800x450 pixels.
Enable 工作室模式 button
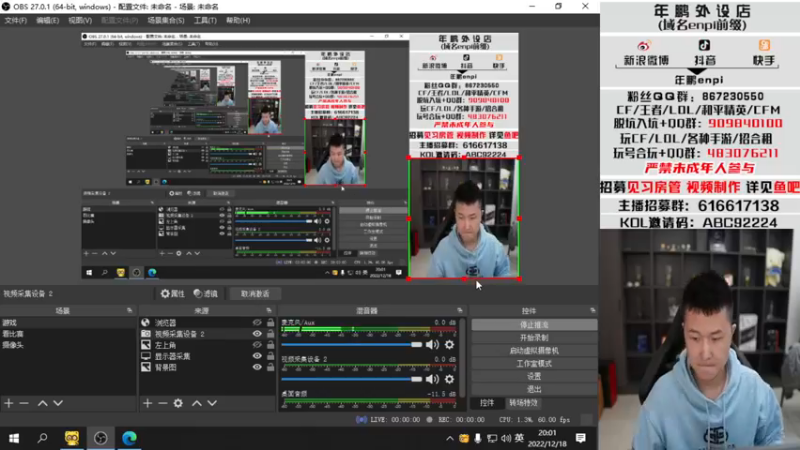(534, 363)
